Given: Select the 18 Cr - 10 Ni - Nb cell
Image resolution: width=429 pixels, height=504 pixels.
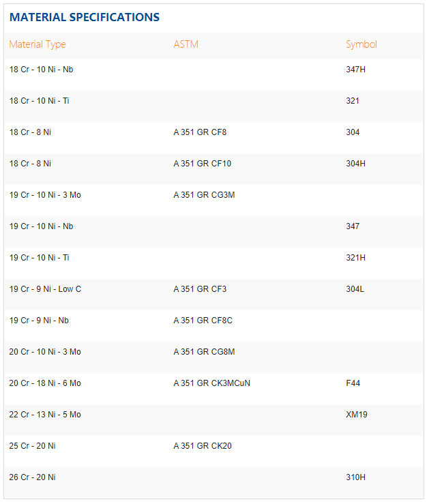Looking at the screenshot, I should (42, 70).
